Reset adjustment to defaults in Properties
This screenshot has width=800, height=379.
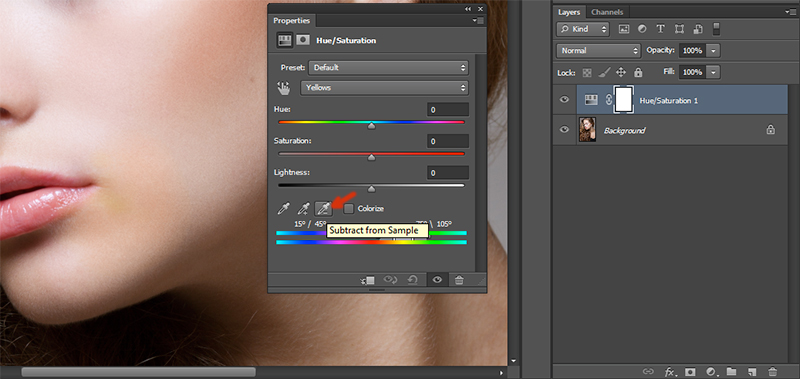[x=412, y=280]
